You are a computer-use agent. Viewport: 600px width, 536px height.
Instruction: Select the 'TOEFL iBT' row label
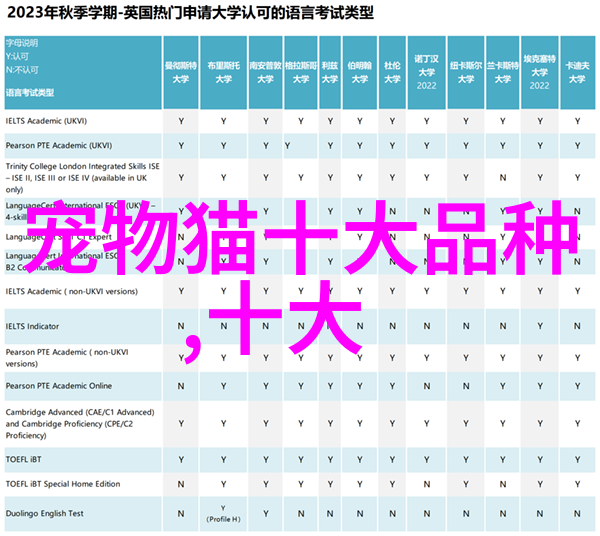pos(23,459)
